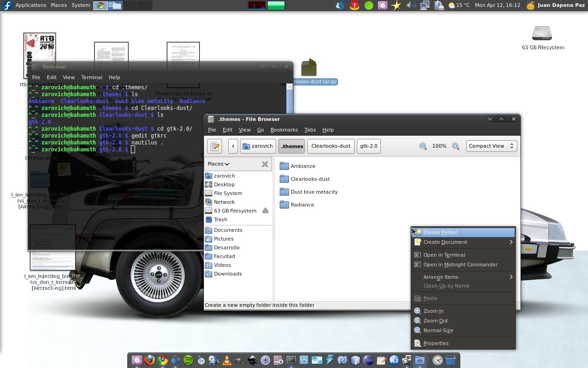588x368 pixels.
Task: Open the Tabs menu in File Browser
Action: [x=310, y=130]
